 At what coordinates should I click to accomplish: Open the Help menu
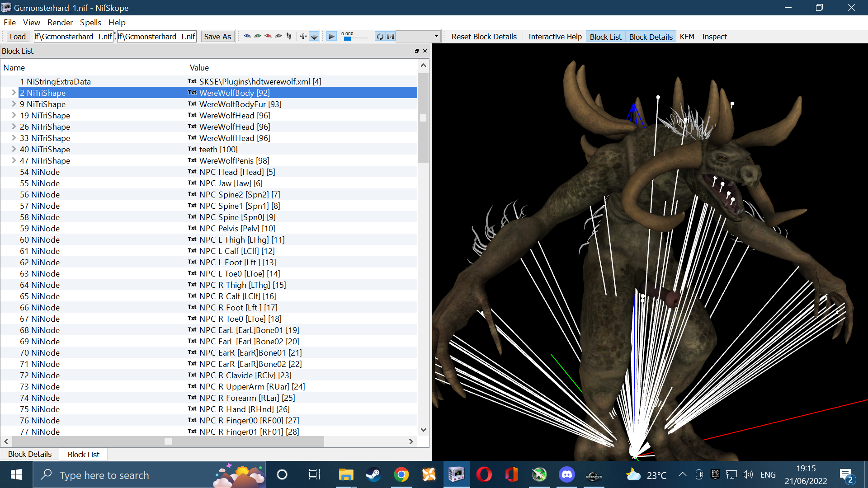(x=117, y=23)
